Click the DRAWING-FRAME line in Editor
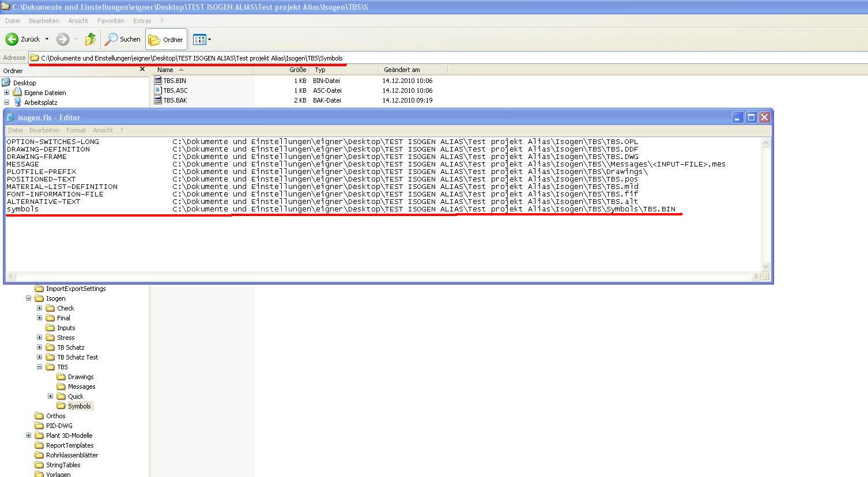Screen dimensions: 868x477 pos(322,157)
